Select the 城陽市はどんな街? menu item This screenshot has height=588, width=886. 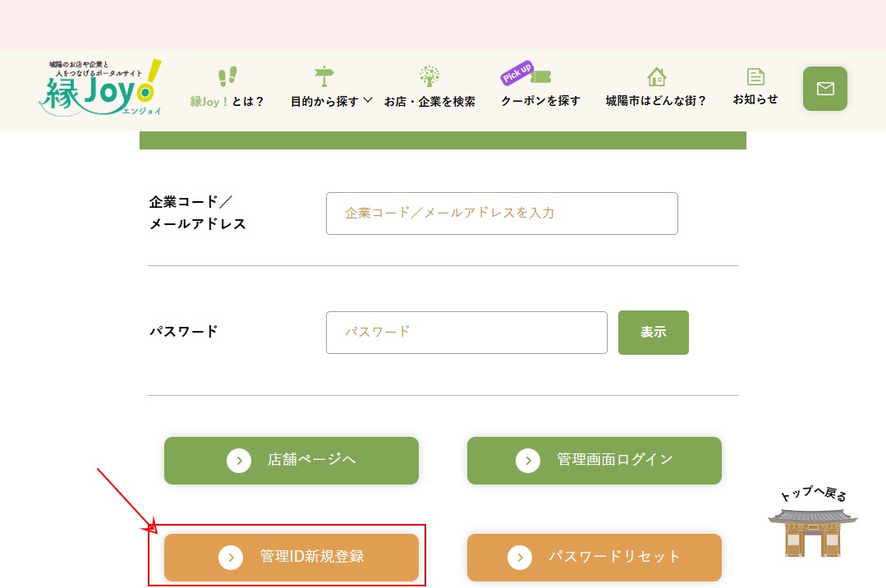[655, 99]
